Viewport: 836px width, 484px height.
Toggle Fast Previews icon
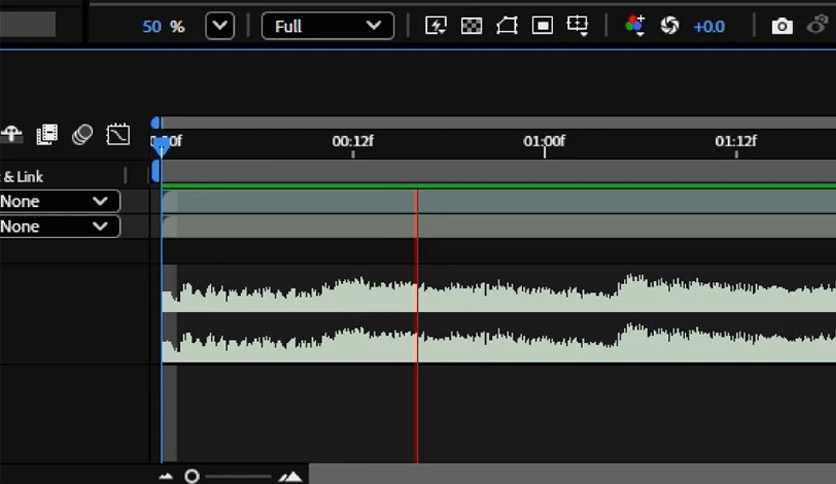[436, 26]
